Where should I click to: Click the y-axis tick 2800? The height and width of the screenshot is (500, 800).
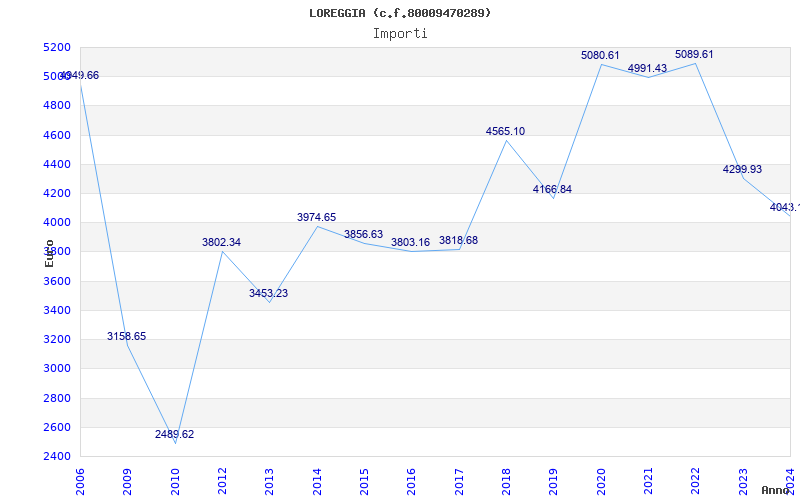[x=57, y=398]
